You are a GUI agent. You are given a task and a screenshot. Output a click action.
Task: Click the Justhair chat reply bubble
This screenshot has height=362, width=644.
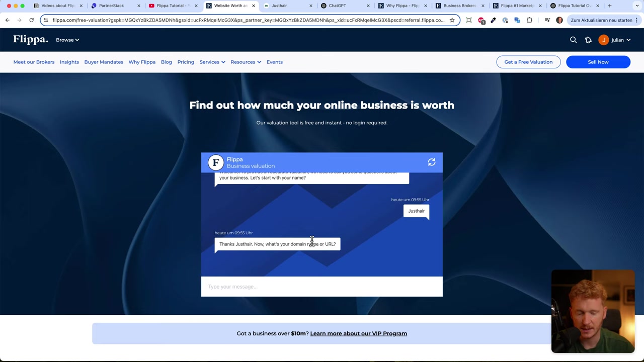(416, 211)
